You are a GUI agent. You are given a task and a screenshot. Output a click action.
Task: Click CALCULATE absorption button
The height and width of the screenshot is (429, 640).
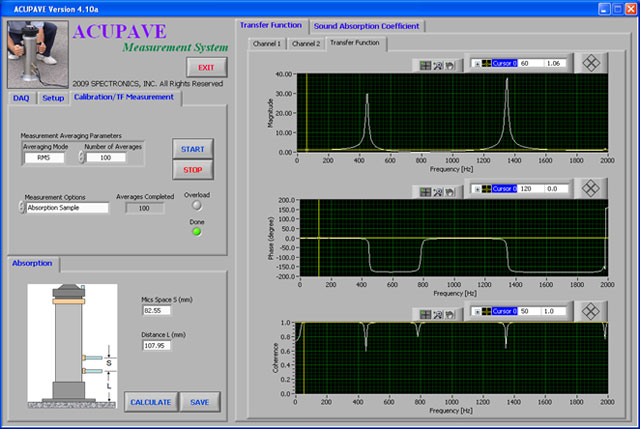(151, 402)
